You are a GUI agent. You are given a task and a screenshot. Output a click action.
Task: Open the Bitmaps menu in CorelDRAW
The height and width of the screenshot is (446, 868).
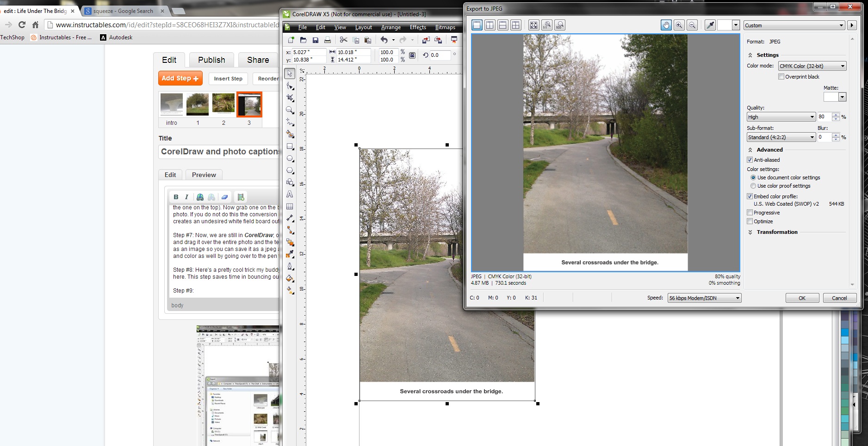[x=445, y=27]
